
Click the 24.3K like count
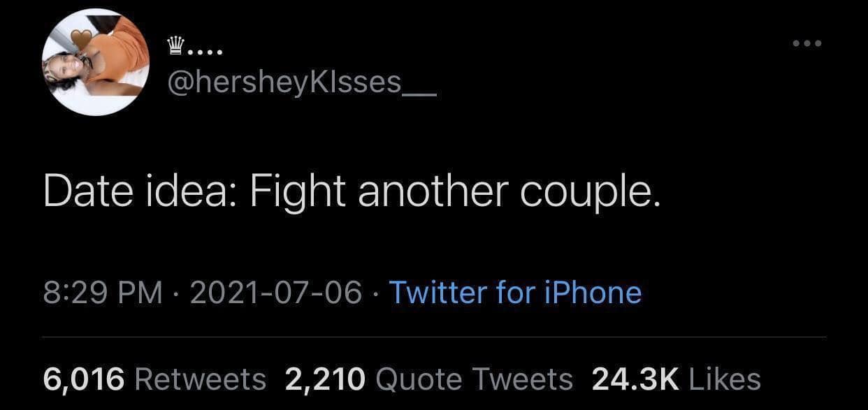(635, 379)
